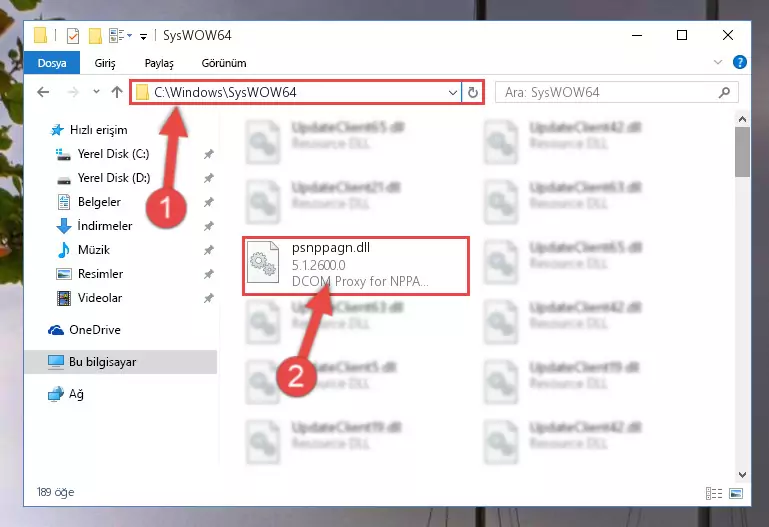Click the pin icon beside Yerel Disk (D:)
Viewport: 769px width, 527px height.
208,178
